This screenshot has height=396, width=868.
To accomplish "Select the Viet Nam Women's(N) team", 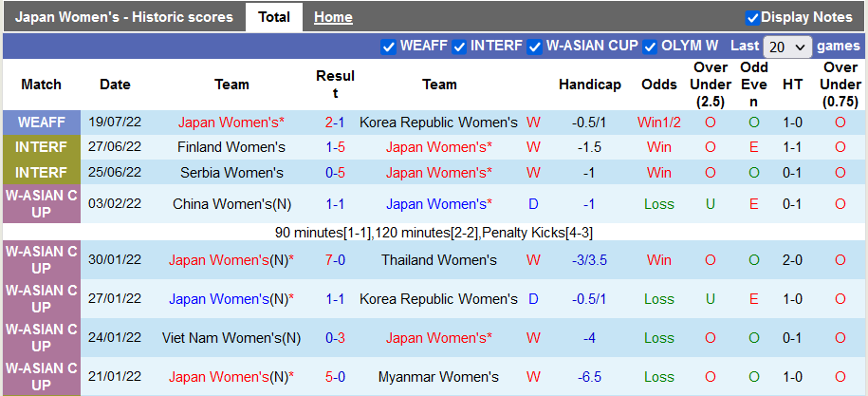I will (x=231, y=338).
